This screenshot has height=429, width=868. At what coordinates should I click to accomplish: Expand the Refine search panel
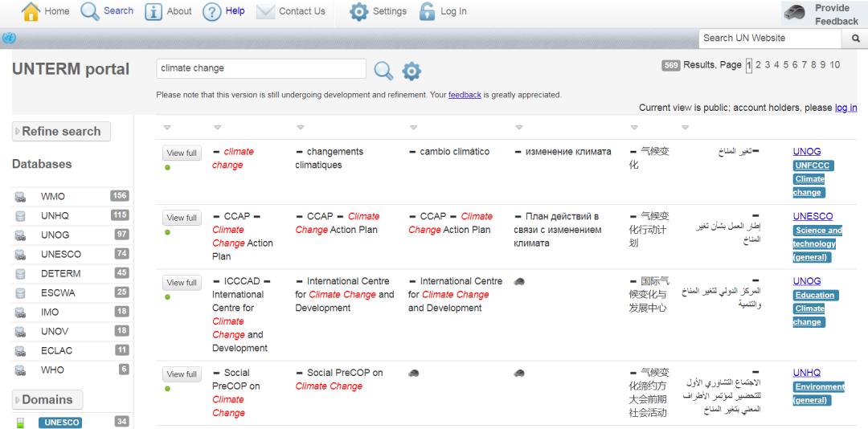[x=61, y=131]
